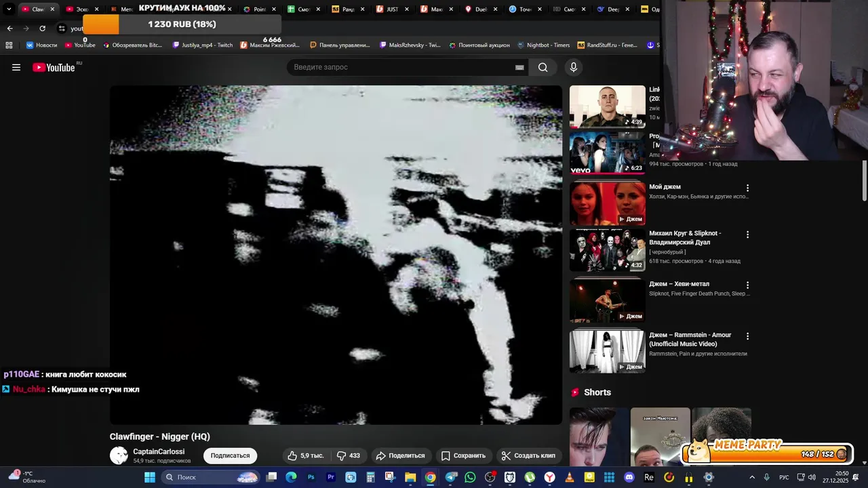
Task: Open the RandStuff.ru bookmark
Action: tap(608, 45)
